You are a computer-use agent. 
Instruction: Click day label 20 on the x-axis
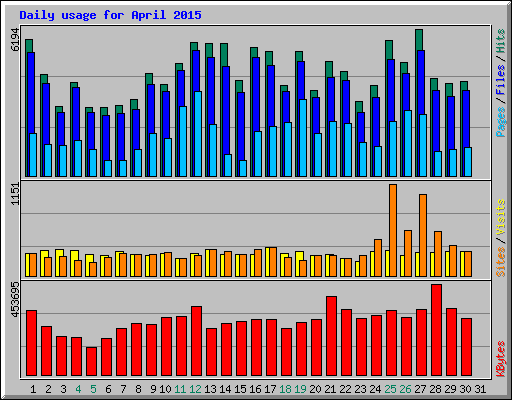click(315, 389)
